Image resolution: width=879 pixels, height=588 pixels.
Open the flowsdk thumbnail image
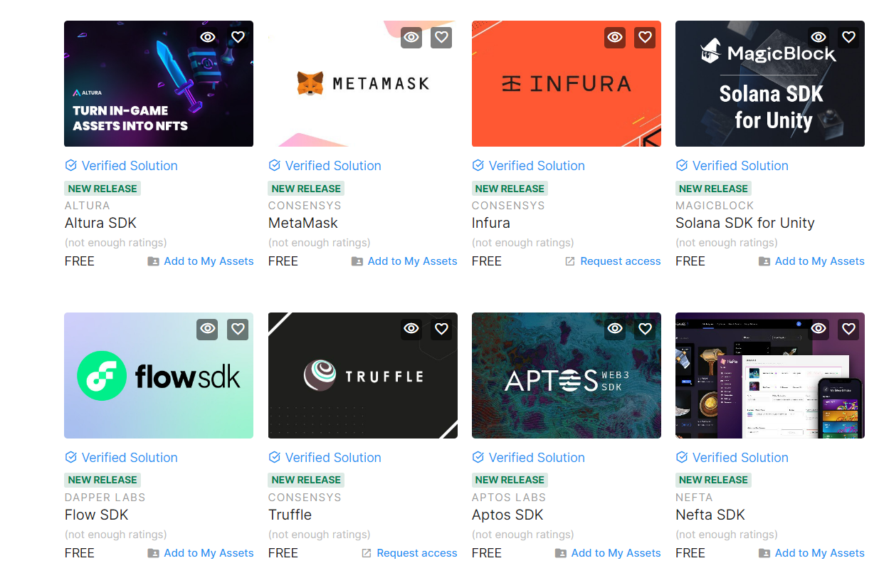point(159,376)
